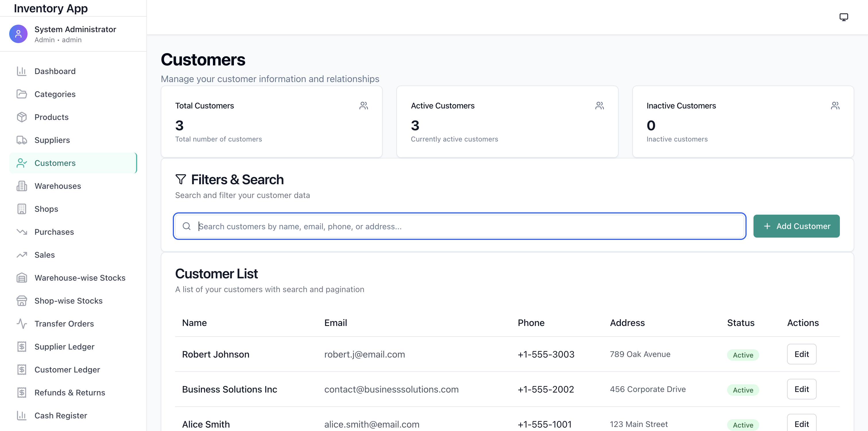Click the Warehouse-wise Stocks icon
This screenshot has height=431, width=868.
point(22,278)
